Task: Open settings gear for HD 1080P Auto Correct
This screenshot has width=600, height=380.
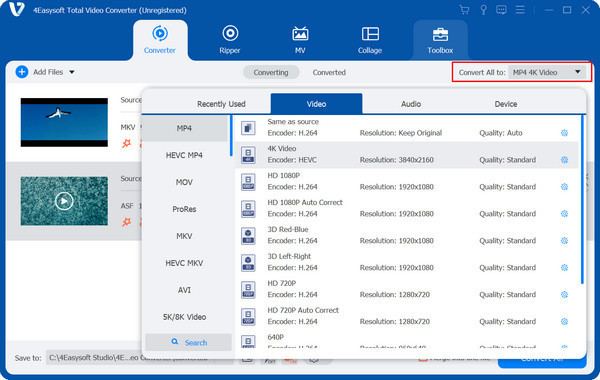Action: 564,214
